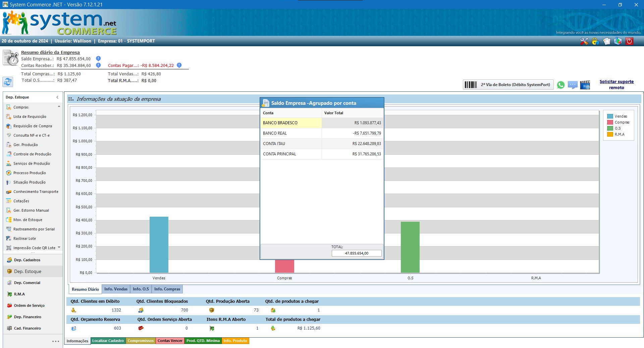Open the wrench and screwdriver tools icon
644x348 pixels.
584,41
